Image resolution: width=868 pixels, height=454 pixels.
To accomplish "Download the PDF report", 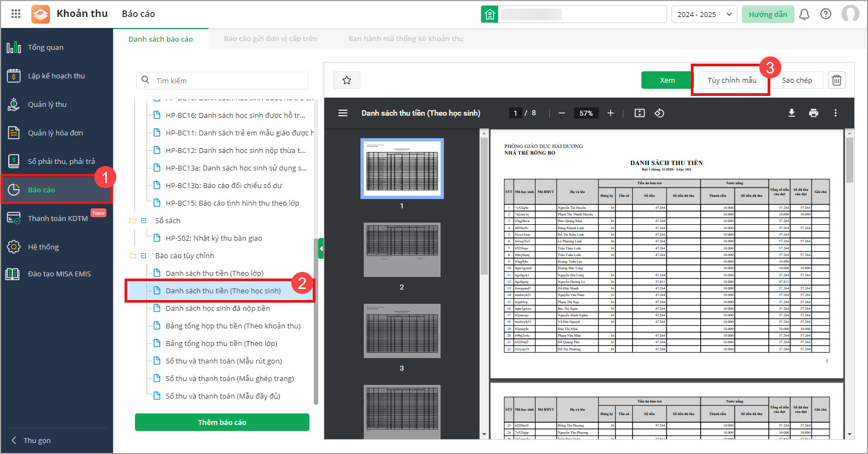I will 791,113.
